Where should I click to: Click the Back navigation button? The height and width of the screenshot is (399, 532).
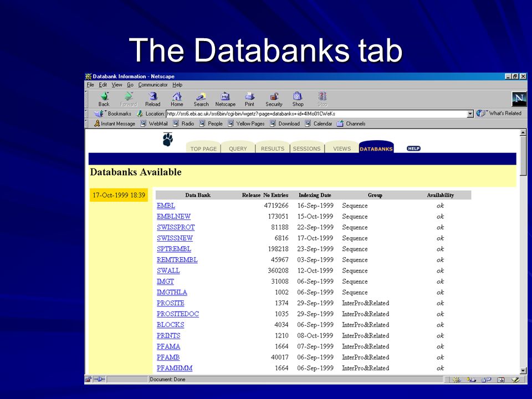(104, 99)
